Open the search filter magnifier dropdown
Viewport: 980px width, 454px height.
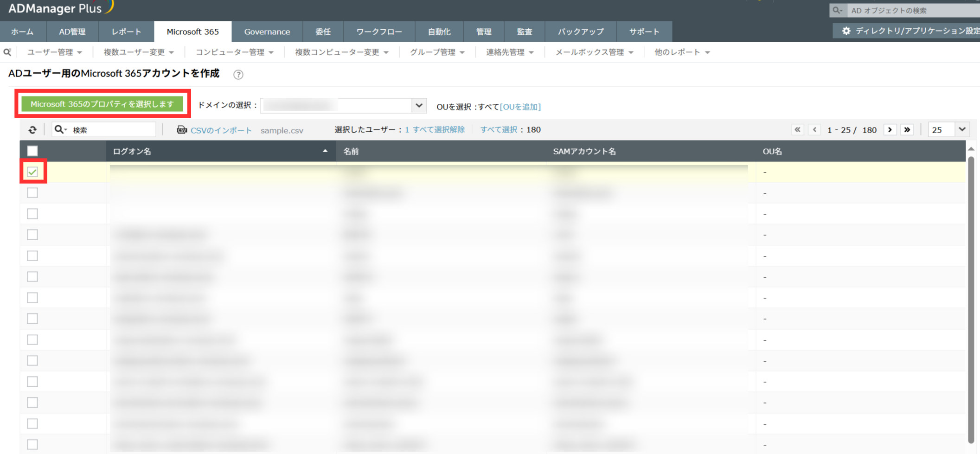tap(61, 130)
